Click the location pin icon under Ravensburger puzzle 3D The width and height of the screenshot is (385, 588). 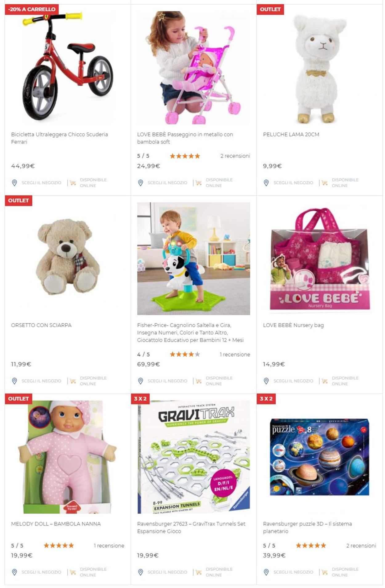tap(266, 572)
